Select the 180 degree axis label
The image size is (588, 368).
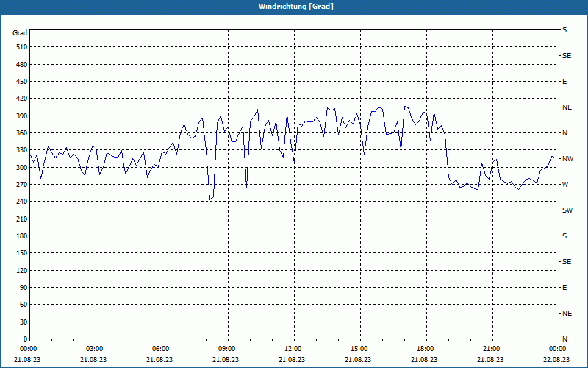(21, 236)
